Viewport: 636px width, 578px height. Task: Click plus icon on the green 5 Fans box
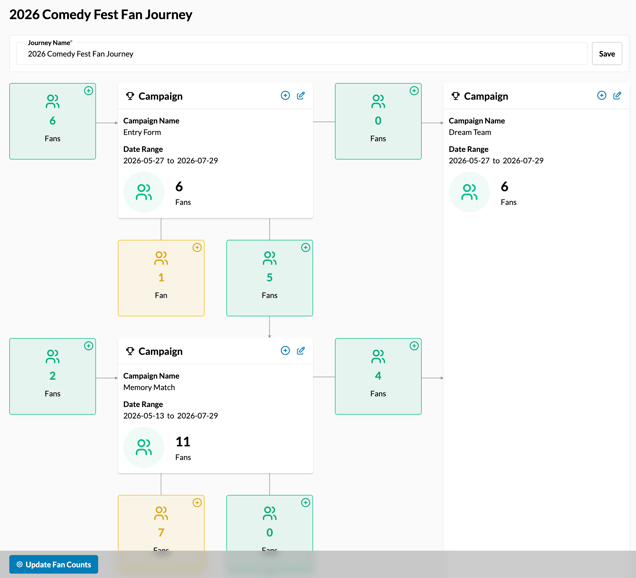(x=305, y=247)
